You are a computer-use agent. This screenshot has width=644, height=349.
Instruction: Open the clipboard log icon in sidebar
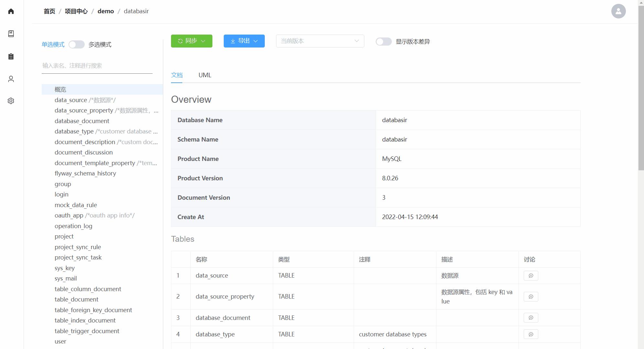[x=11, y=57]
